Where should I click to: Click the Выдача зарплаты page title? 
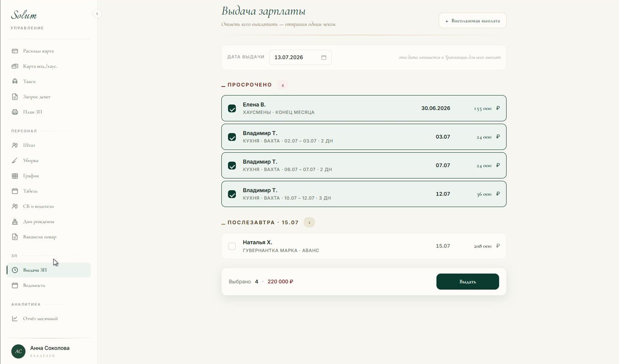(263, 12)
